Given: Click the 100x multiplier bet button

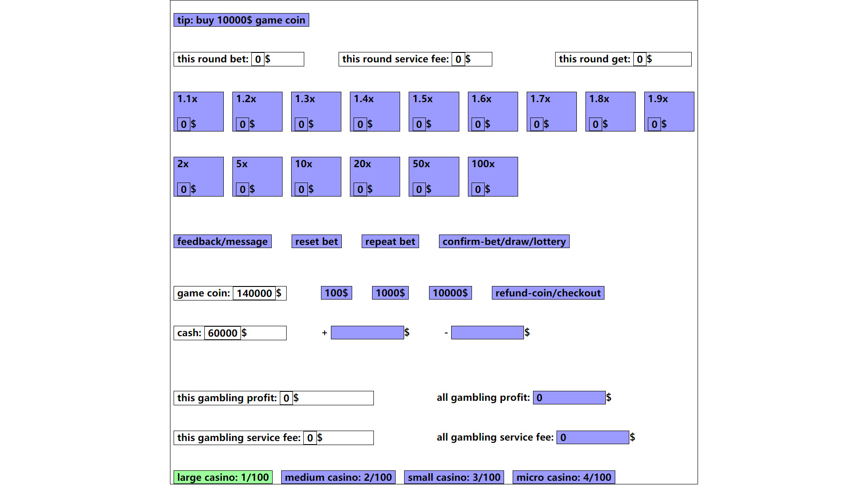Looking at the screenshot, I should 492,176.
